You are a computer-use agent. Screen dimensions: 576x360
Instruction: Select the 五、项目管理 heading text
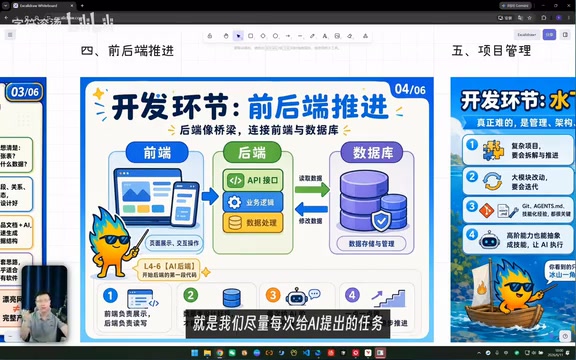(492, 50)
